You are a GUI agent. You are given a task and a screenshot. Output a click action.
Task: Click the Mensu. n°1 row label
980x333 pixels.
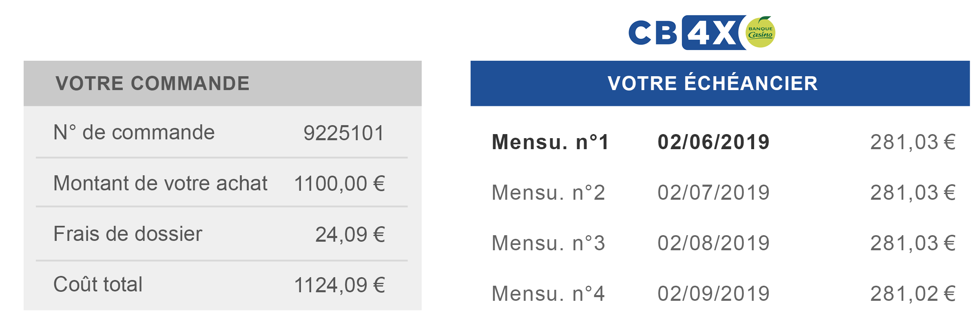click(x=550, y=142)
